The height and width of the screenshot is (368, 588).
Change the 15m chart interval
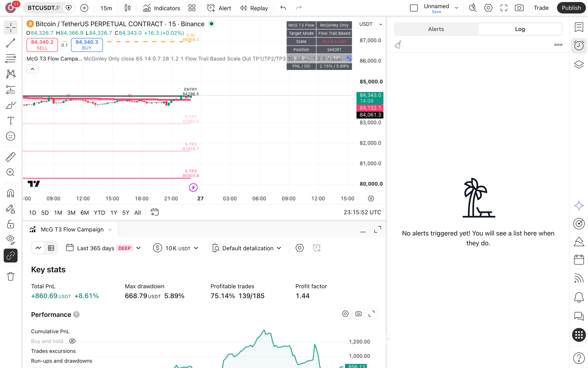(106, 8)
